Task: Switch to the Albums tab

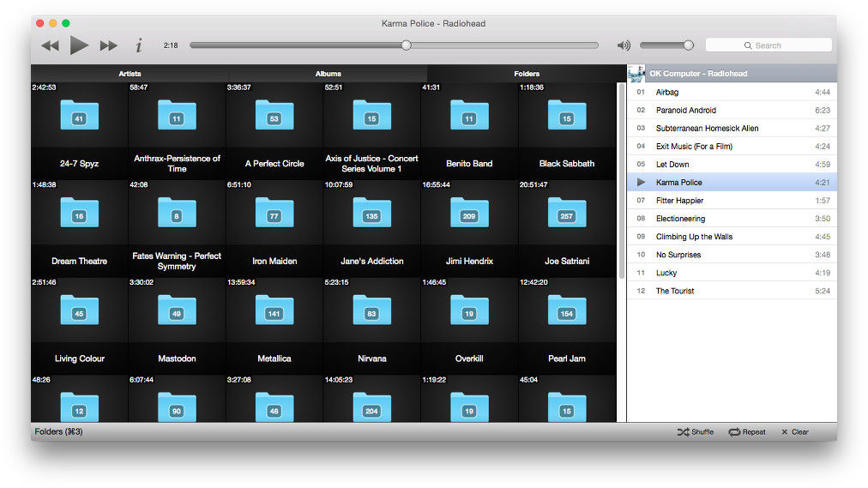Action: click(328, 74)
